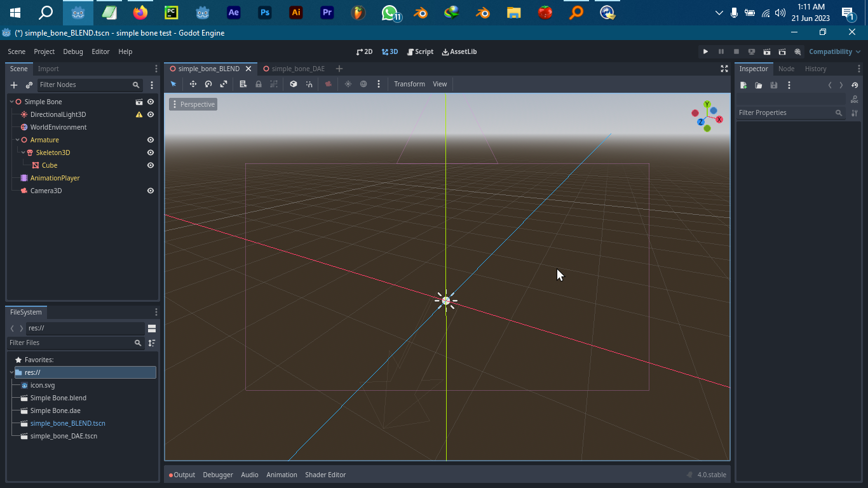
Task: Select the Scale tool in the 3D toolbar
Action: [x=224, y=83]
